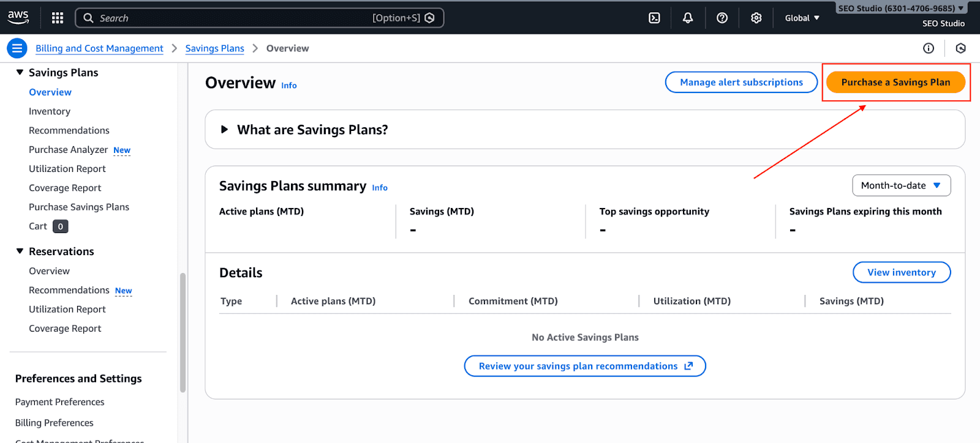Open the help question mark icon
The height and width of the screenshot is (443, 980).
point(722,18)
